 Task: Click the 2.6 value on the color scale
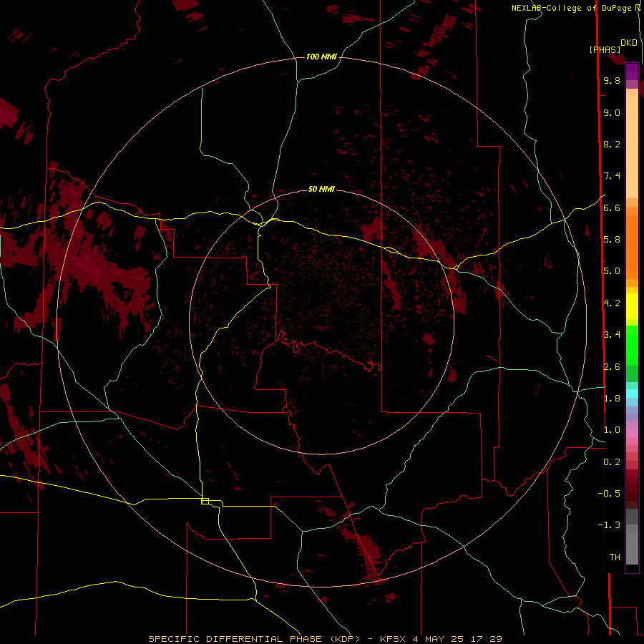click(612, 366)
